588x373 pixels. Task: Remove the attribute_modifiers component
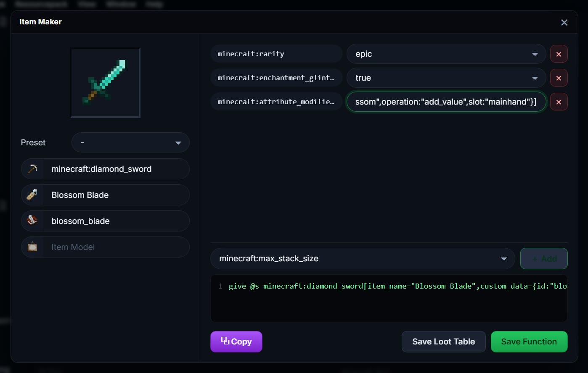[x=559, y=102]
